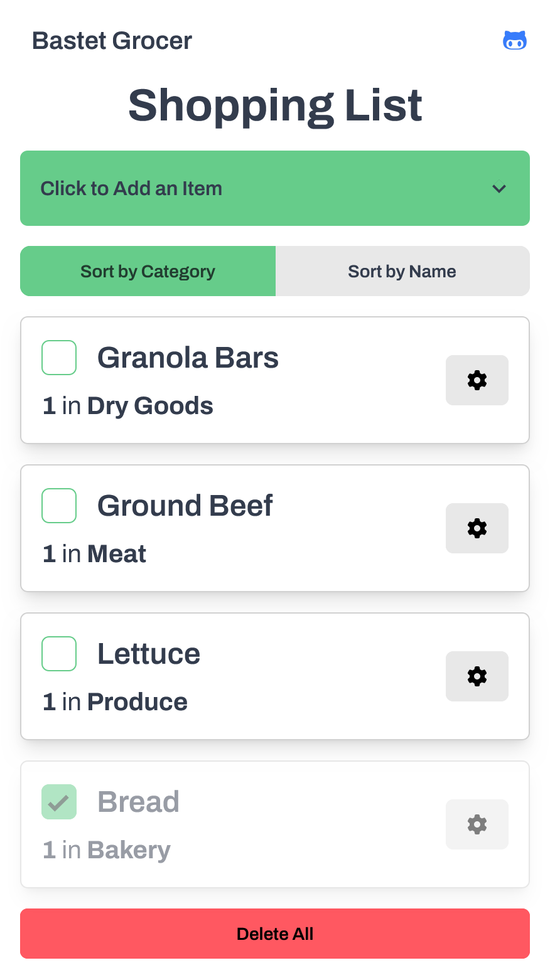
Task: Click the Bastet Grocer title link
Action: click(x=112, y=41)
